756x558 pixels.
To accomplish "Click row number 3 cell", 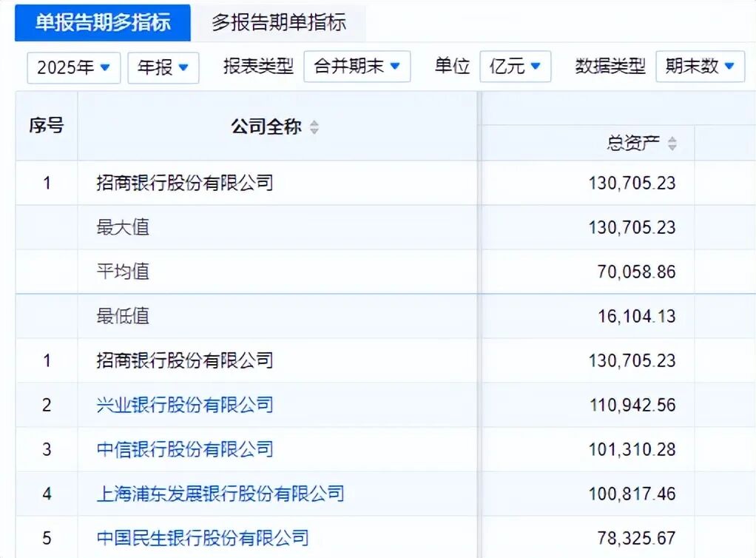I will [x=47, y=449].
